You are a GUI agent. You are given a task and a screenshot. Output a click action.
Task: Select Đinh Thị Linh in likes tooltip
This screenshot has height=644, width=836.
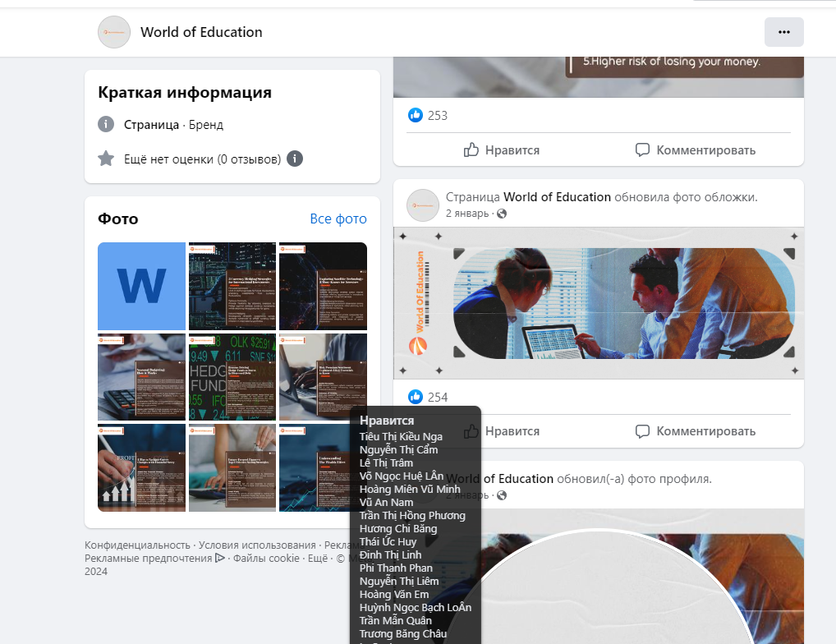[390, 555]
